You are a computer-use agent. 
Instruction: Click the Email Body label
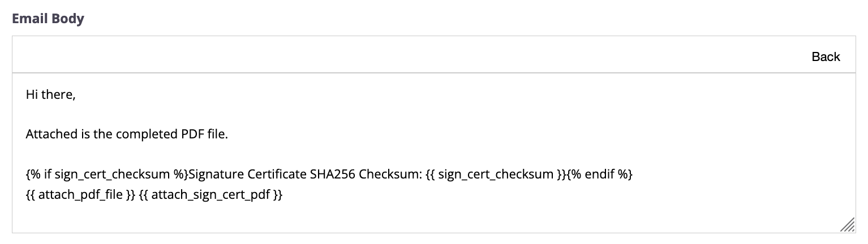(48, 19)
